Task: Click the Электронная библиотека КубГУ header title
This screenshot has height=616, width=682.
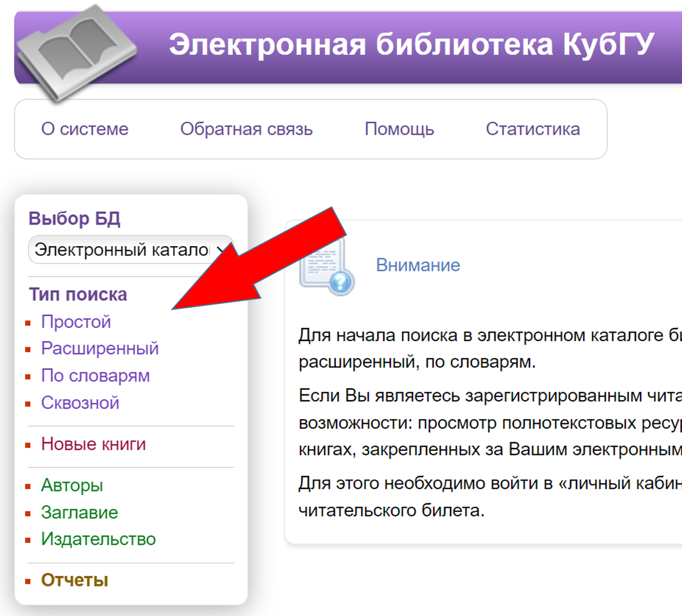Action: click(x=411, y=45)
